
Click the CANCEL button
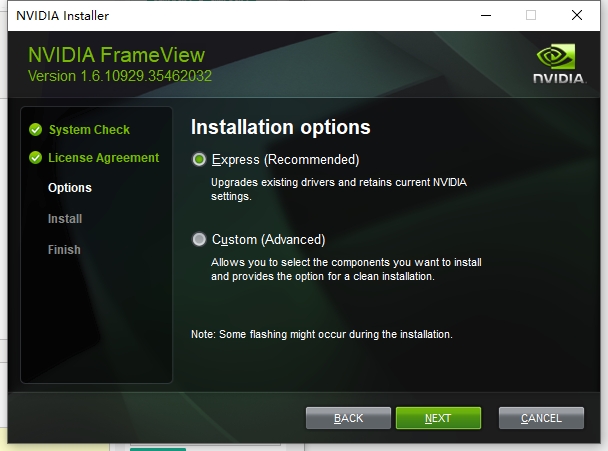(x=541, y=418)
